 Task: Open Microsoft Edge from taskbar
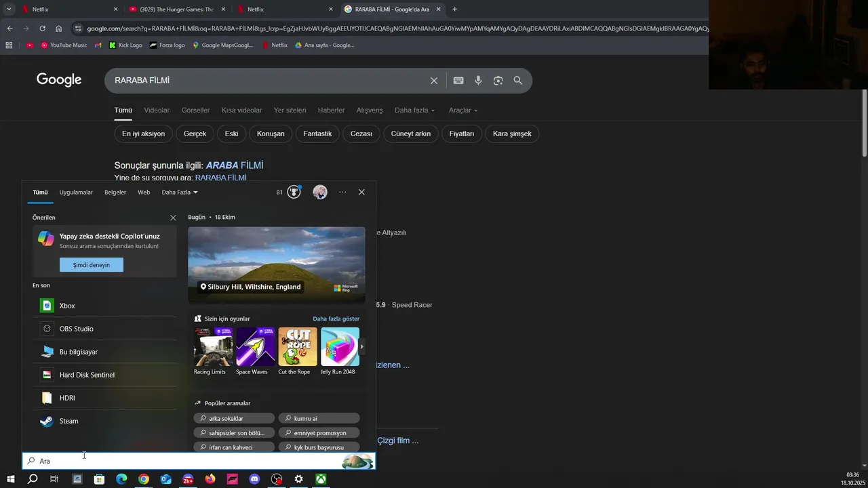(x=121, y=479)
